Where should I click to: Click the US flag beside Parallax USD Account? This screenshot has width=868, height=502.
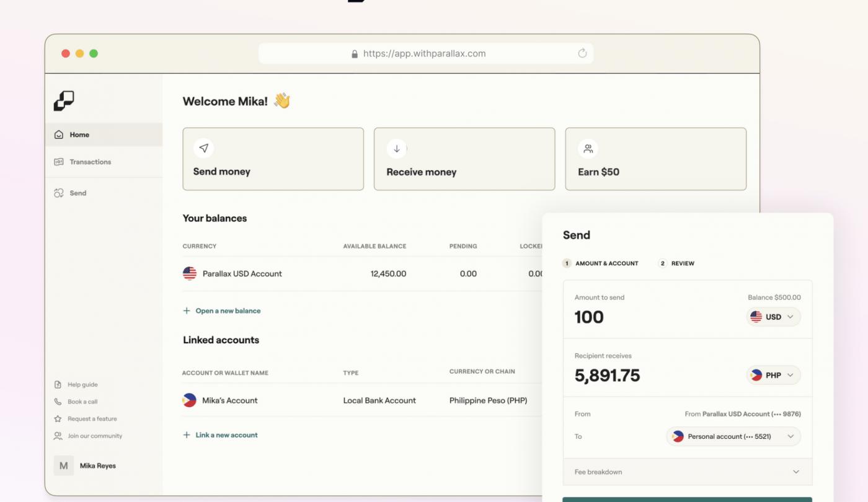click(x=190, y=273)
